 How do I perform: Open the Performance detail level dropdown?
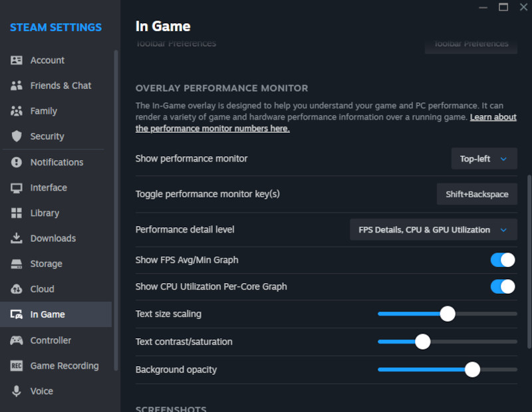[x=433, y=230]
